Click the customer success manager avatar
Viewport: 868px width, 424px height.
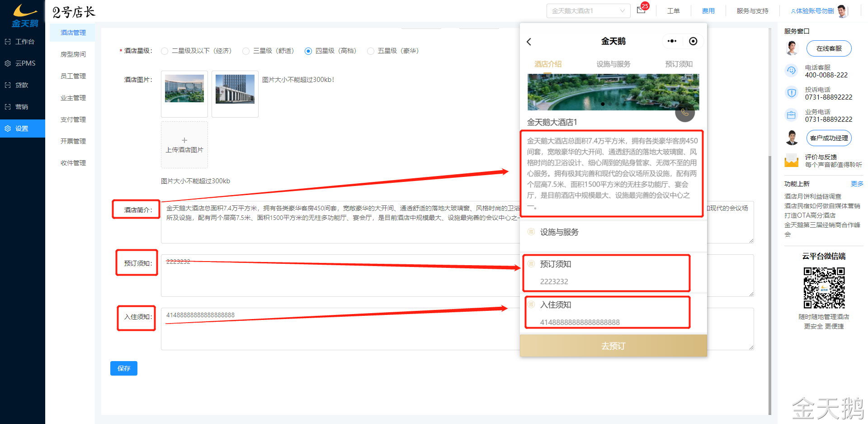792,138
